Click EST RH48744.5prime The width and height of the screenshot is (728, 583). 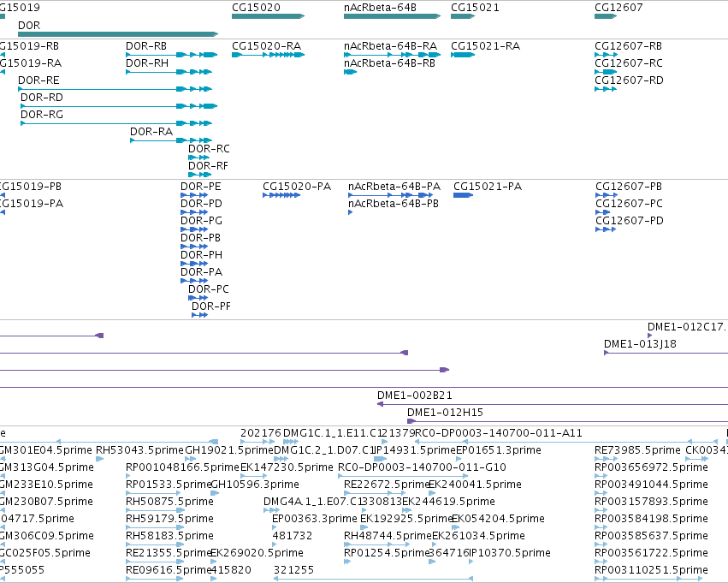click(x=388, y=536)
